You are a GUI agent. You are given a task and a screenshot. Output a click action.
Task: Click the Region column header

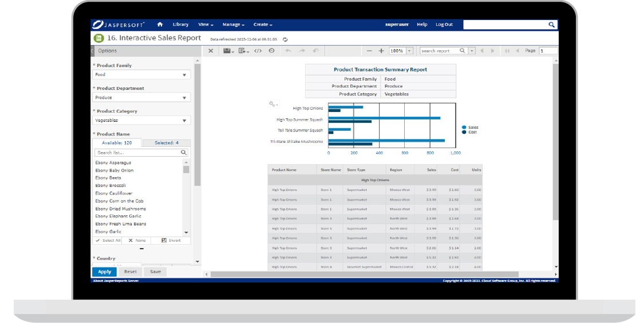click(400, 169)
